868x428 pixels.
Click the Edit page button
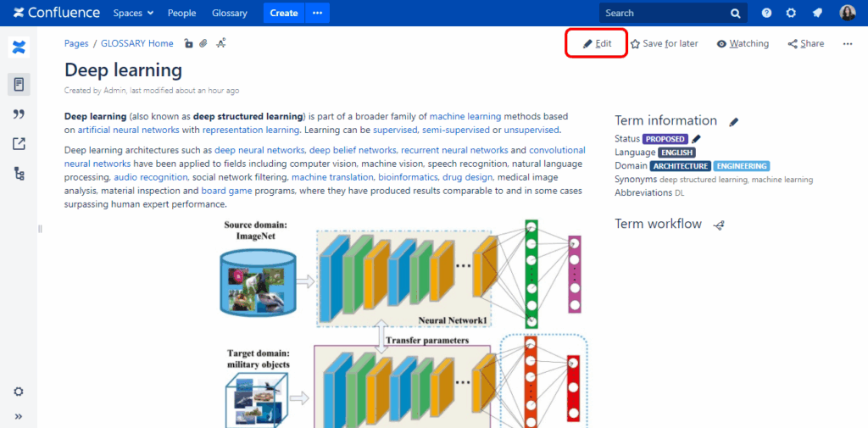coord(597,43)
